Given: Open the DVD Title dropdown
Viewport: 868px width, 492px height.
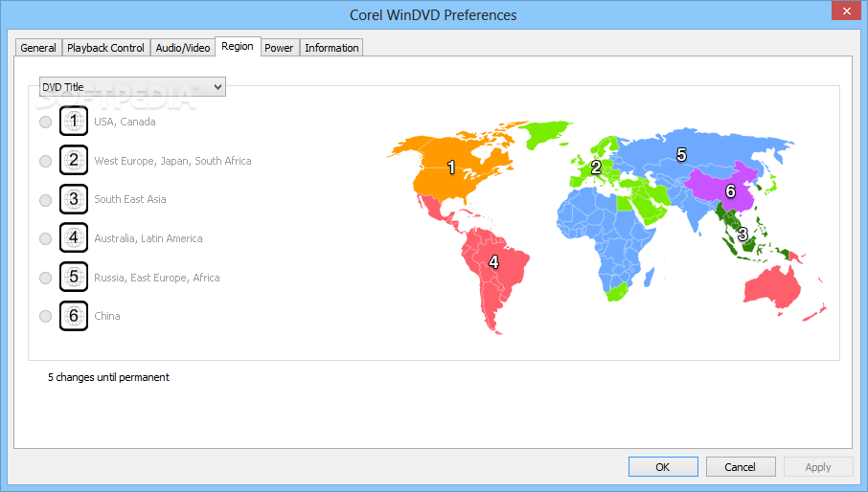Looking at the screenshot, I should (132, 87).
